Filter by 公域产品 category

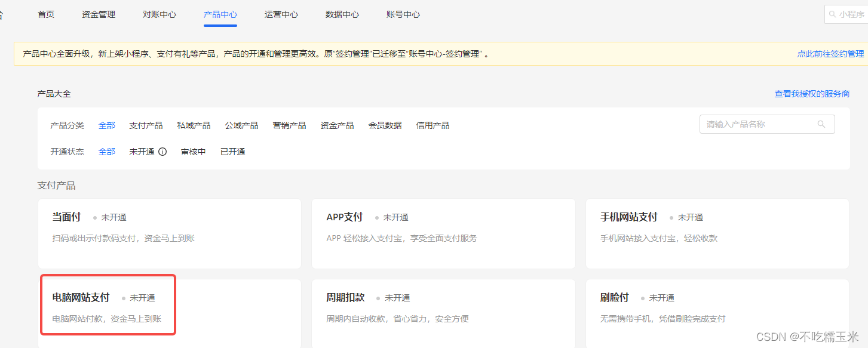[241, 125]
